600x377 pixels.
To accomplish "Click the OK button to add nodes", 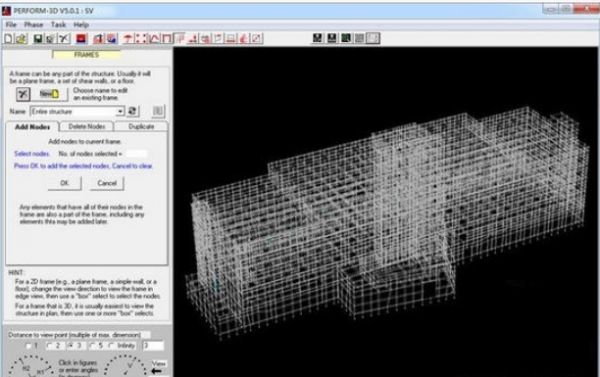I will pos(64,183).
